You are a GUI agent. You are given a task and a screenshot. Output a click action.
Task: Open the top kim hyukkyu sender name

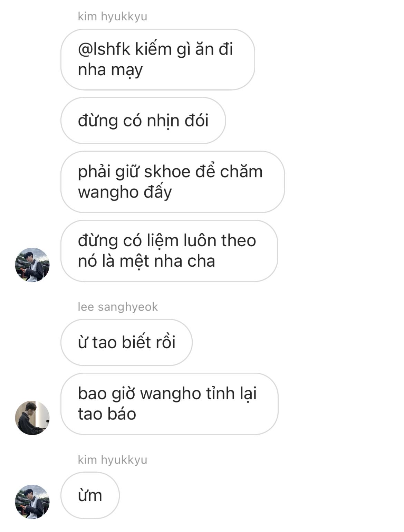click(x=113, y=16)
